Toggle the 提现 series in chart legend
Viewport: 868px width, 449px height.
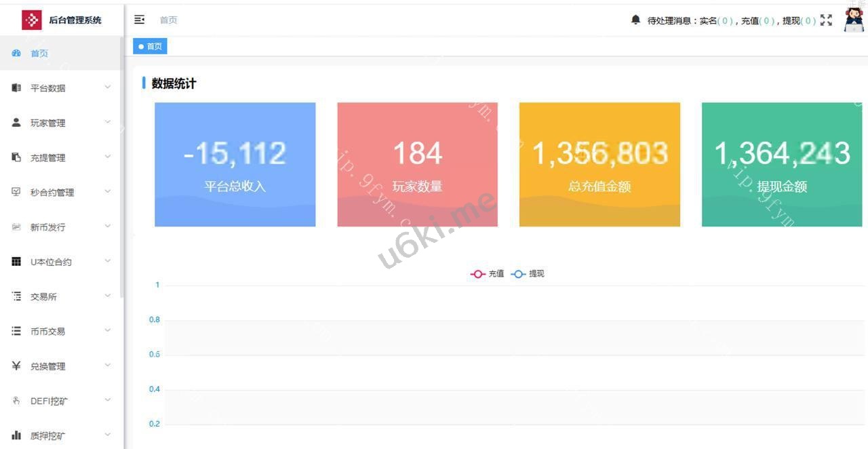(x=528, y=273)
